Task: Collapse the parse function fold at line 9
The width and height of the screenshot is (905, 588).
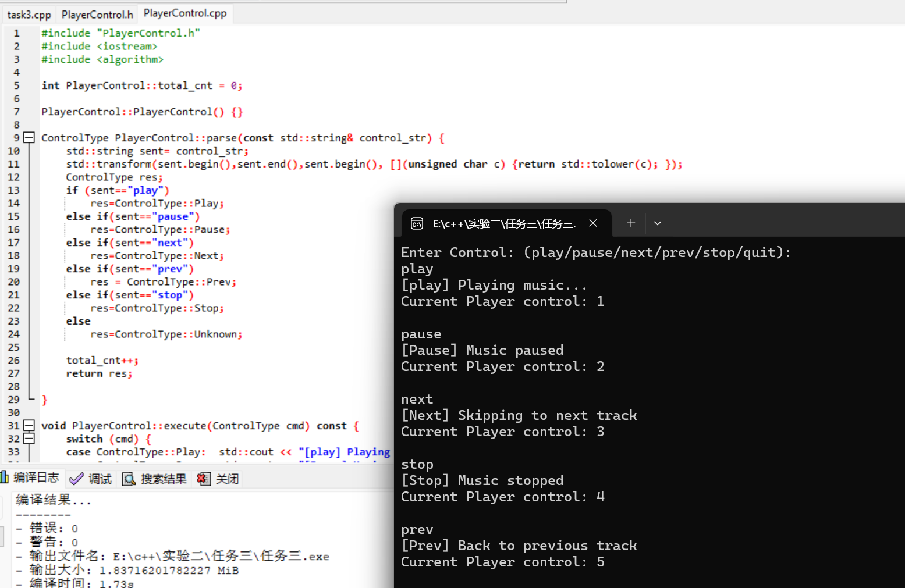Action: click(29, 138)
